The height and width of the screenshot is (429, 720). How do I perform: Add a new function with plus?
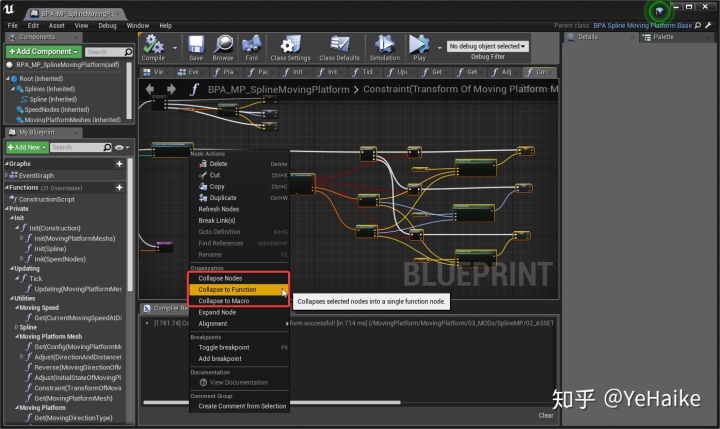click(x=119, y=187)
